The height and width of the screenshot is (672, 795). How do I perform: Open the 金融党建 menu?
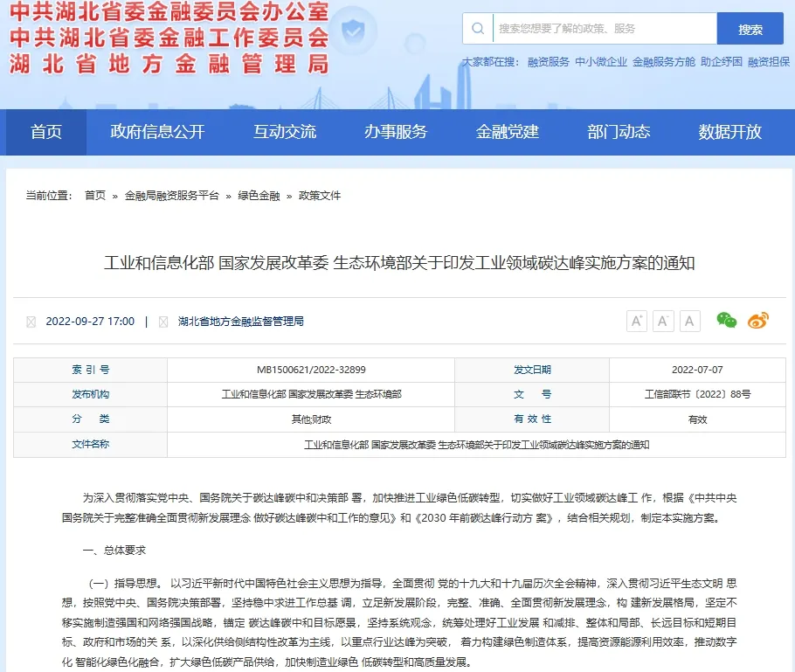coord(507,132)
